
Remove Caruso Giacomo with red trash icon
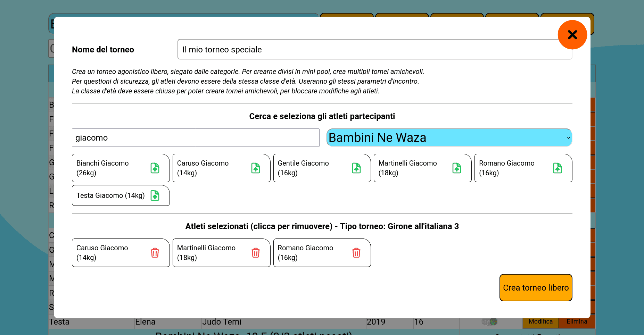(x=155, y=253)
